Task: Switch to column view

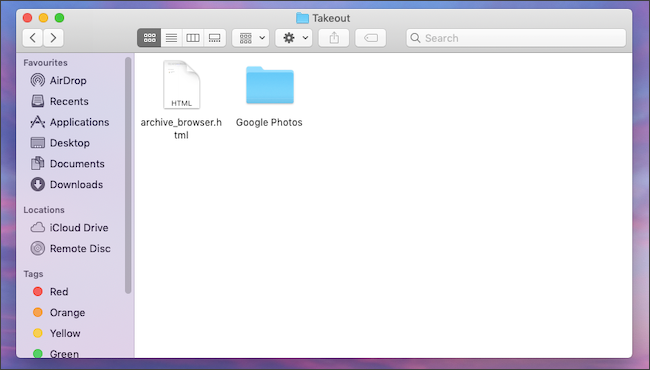Action: point(193,38)
